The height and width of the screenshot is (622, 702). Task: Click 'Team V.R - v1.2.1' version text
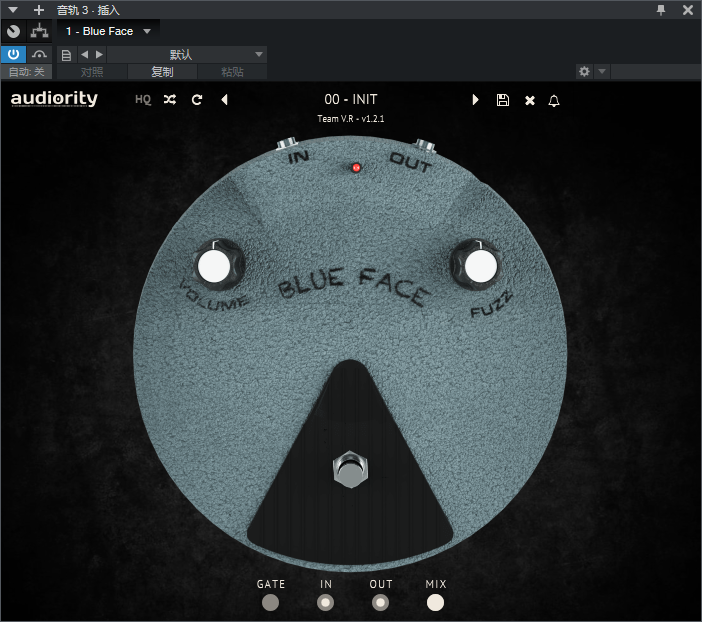coord(351,119)
